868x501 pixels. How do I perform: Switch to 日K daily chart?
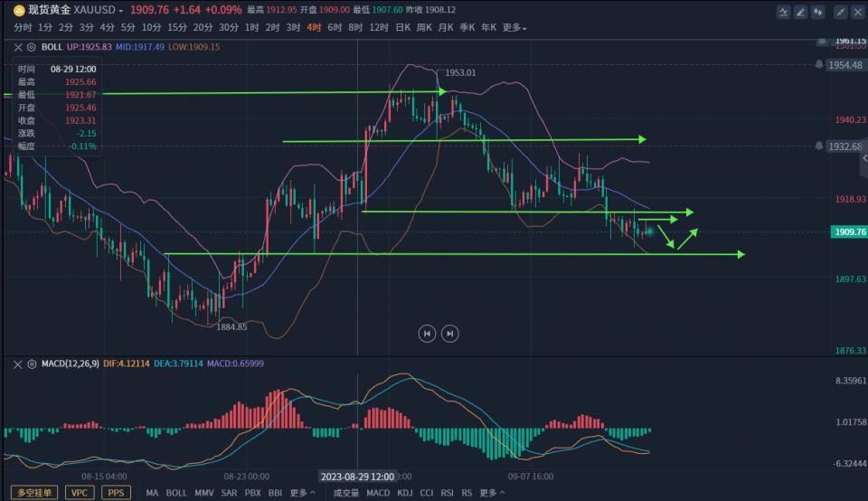coord(403,27)
